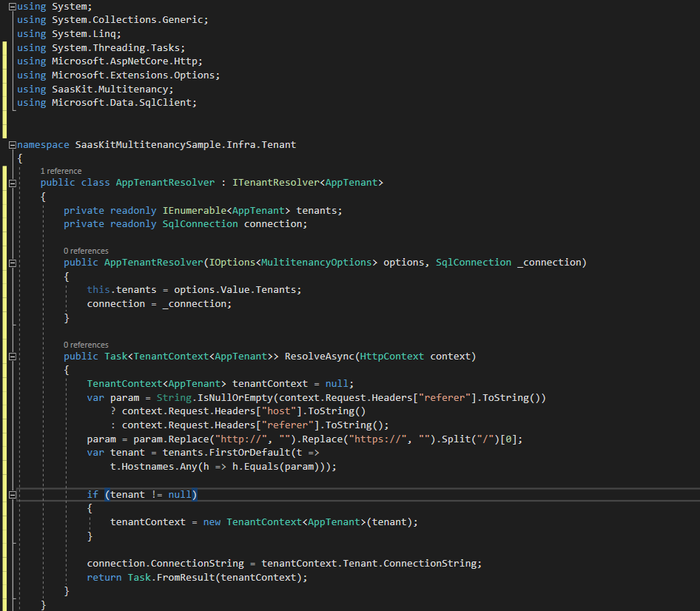The width and height of the screenshot is (700, 611).
Task: Collapse the SaasKitMultitenancySample.Infra.Tenant namespace block
Action: [12, 145]
